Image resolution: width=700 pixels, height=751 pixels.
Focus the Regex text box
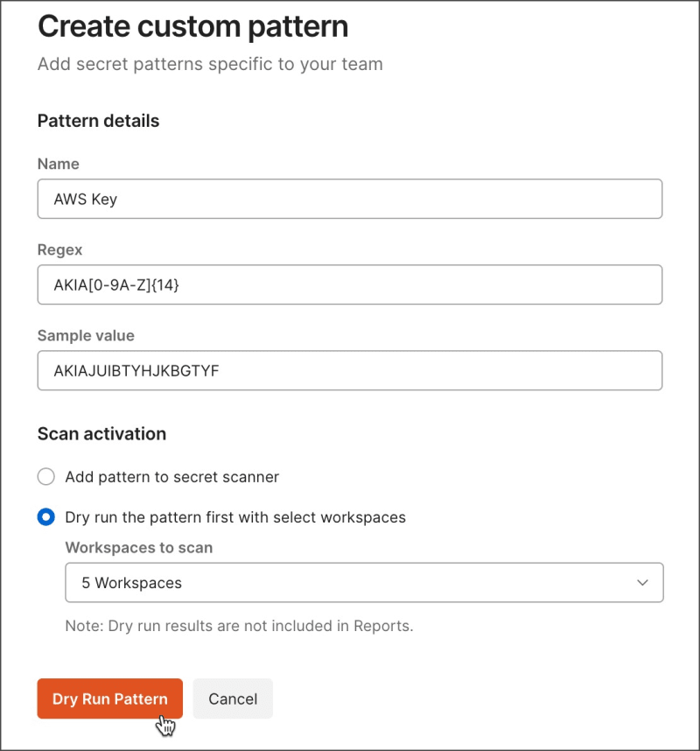(349, 284)
